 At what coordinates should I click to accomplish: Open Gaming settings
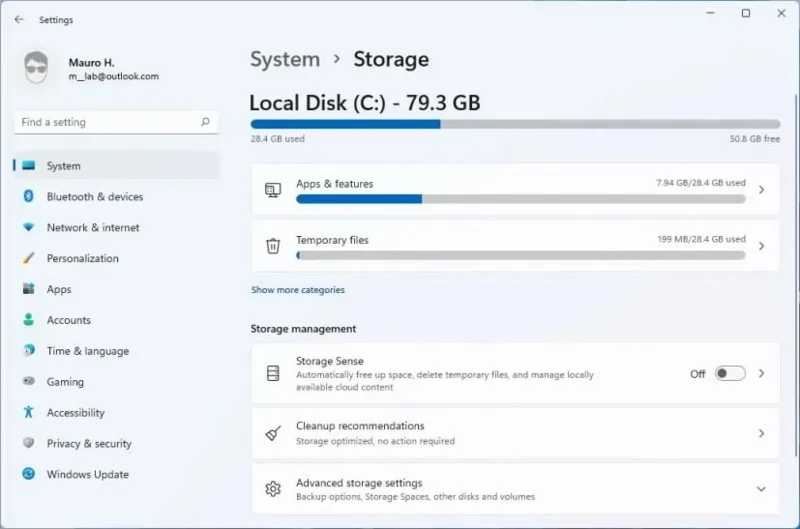click(117, 382)
